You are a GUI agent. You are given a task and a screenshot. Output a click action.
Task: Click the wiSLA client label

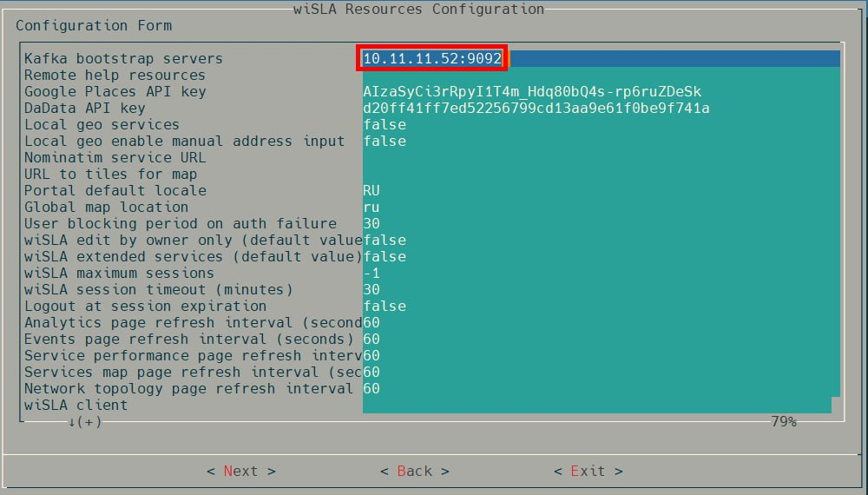point(76,406)
